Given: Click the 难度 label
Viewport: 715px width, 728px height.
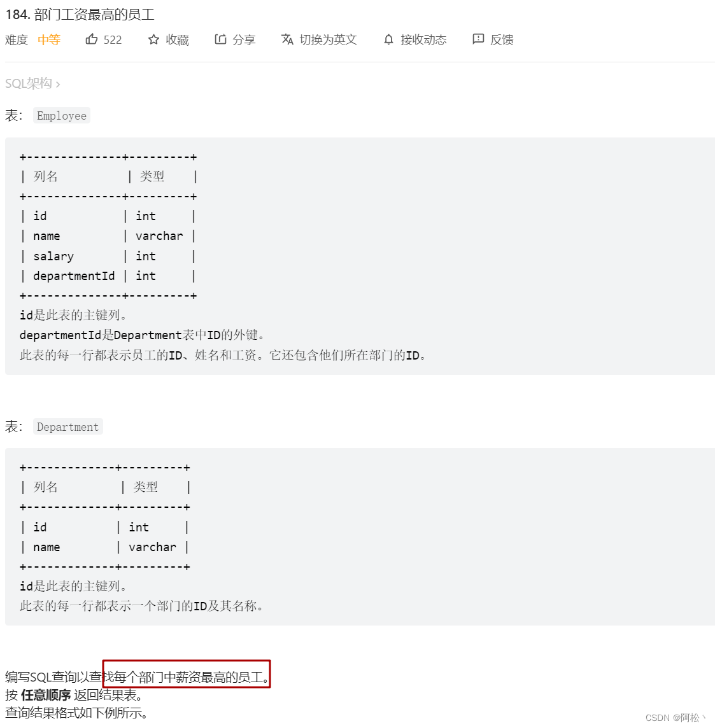Looking at the screenshot, I should point(16,39).
